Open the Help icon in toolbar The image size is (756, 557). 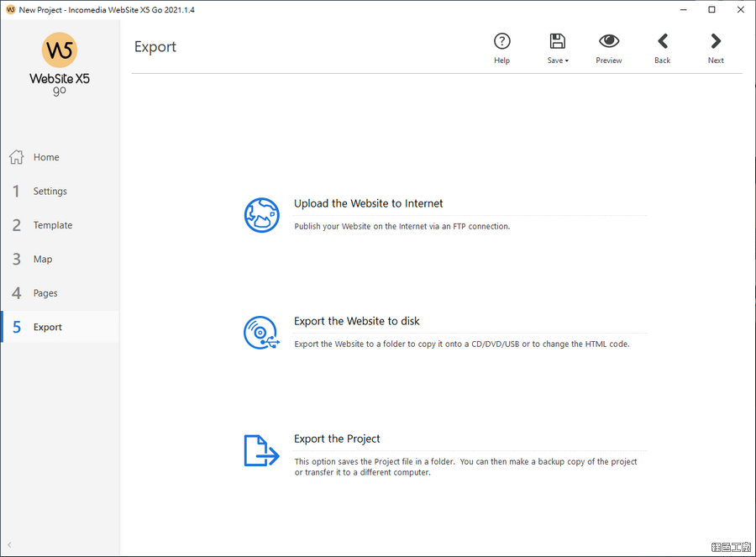click(502, 41)
